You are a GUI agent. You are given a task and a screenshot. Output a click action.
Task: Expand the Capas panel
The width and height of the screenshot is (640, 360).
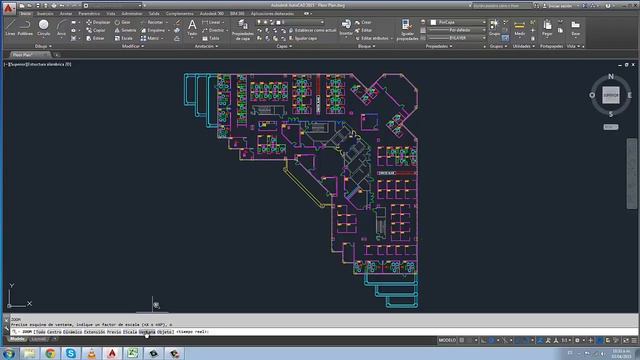[284, 46]
